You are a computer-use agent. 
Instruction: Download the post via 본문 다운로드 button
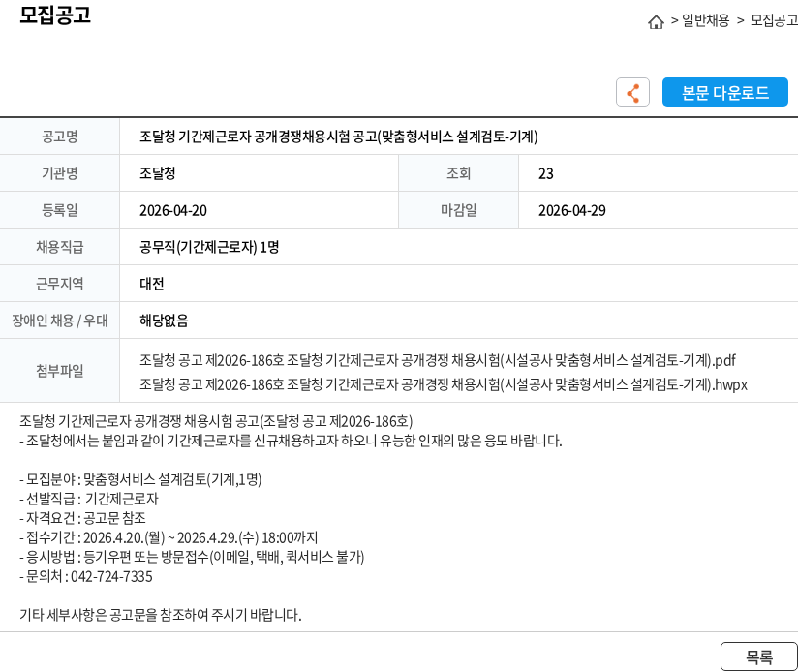click(x=724, y=92)
